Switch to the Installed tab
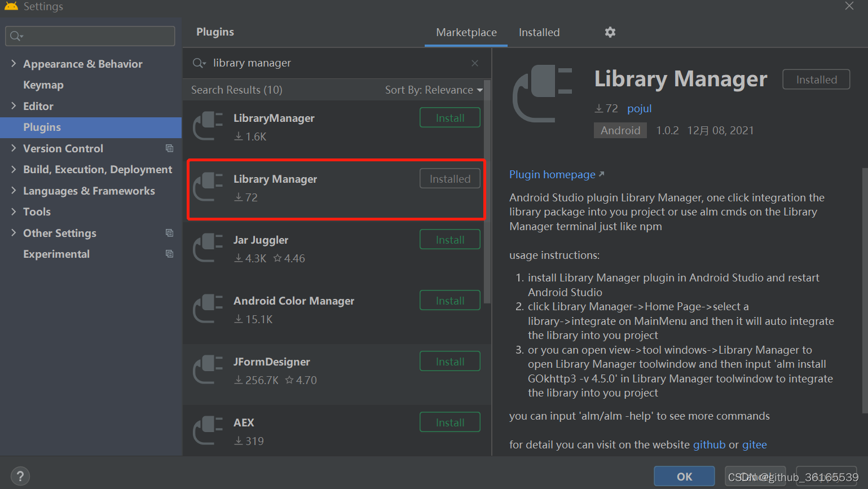 tap(539, 32)
